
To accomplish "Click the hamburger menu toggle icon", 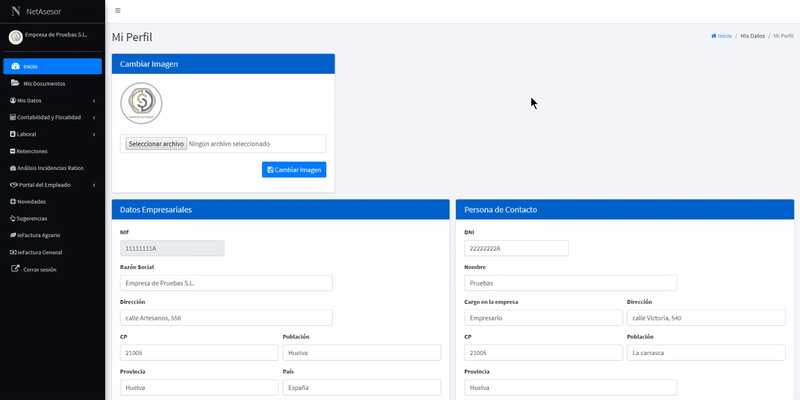I will coord(118,10).
